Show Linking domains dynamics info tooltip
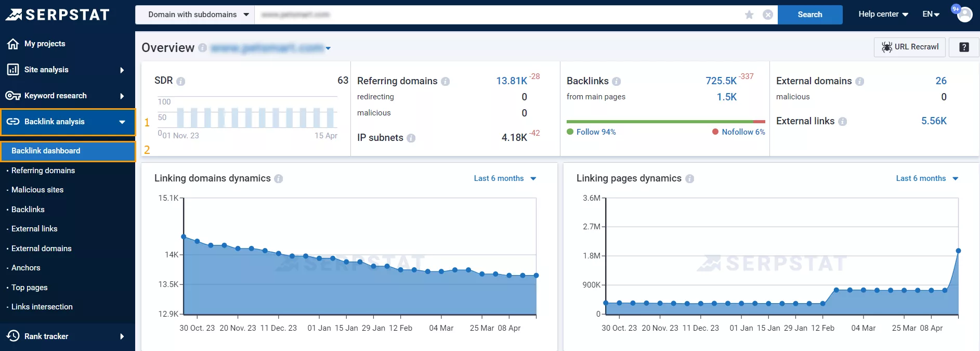The image size is (980, 351). point(279,179)
